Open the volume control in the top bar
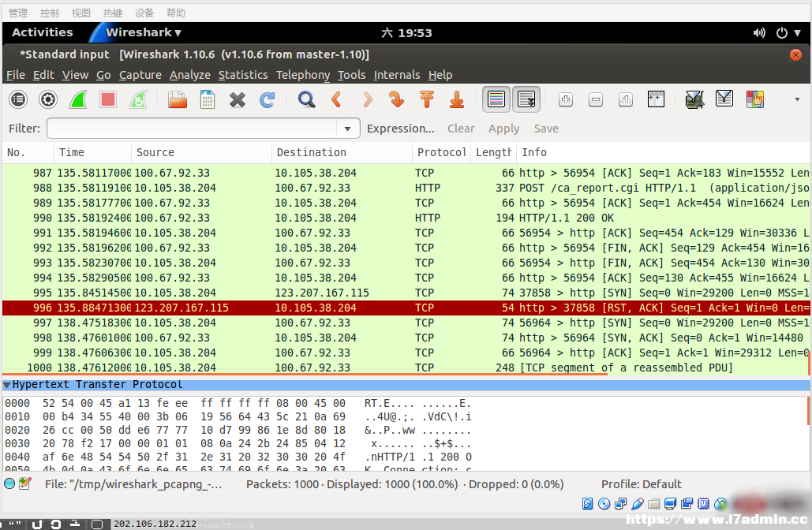 [x=759, y=33]
